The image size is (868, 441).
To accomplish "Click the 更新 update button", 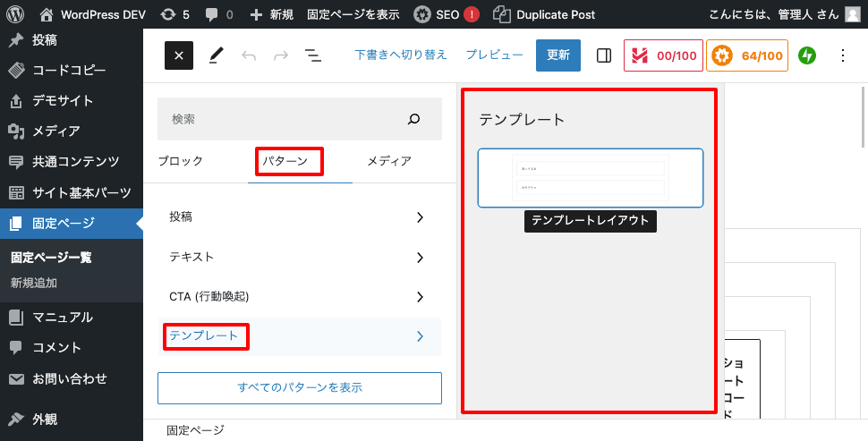I will coord(557,55).
